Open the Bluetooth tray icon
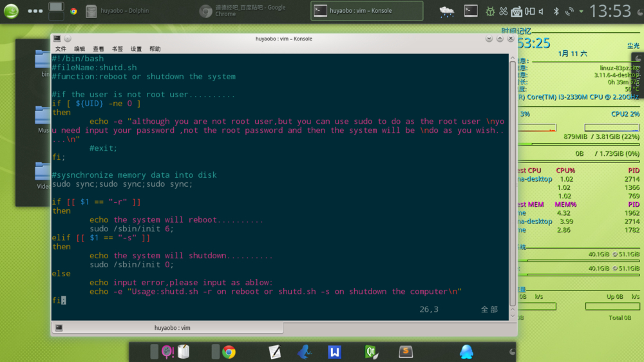This screenshot has width=644, height=362. pos(556,12)
